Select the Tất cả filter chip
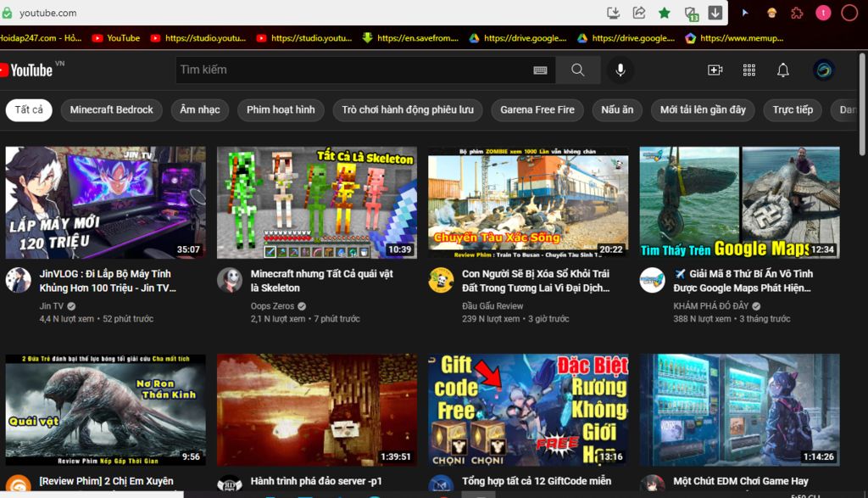 click(x=29, y=109)
